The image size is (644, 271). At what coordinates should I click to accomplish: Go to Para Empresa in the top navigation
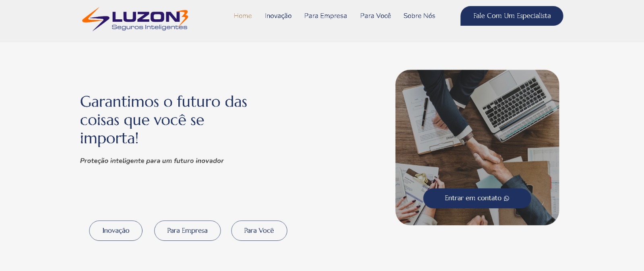click(326, 16)
